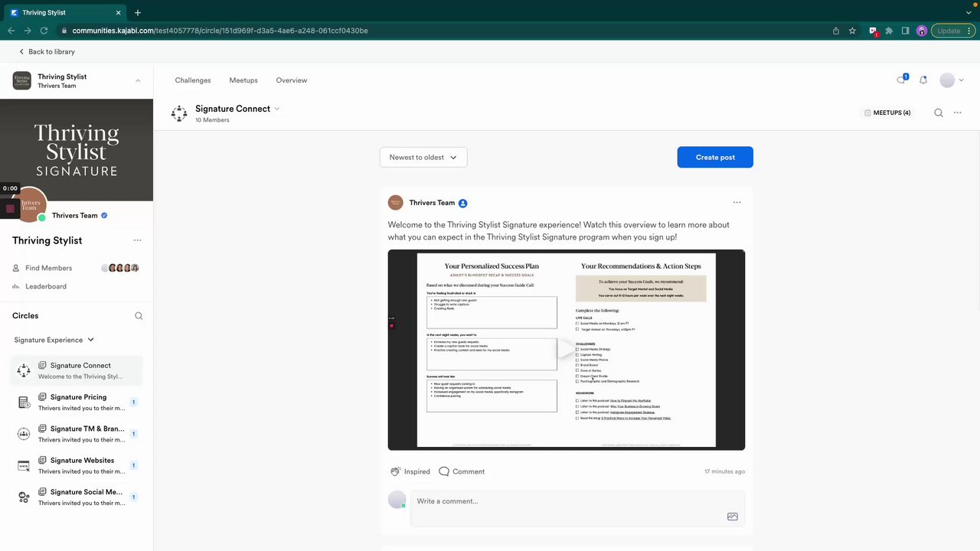Search circles with magnifier icon
This screenshot has height=551, width=980.
[139, 315]
